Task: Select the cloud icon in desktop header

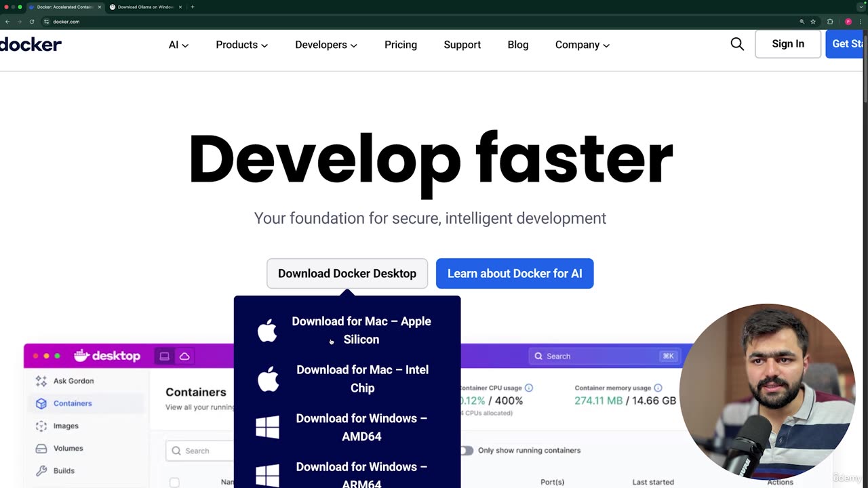Action: (184, 356)
